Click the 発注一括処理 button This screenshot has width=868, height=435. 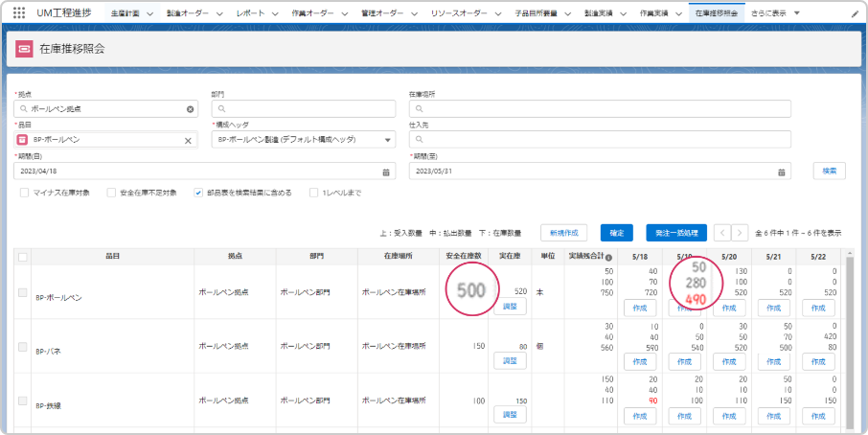(676, 233)
